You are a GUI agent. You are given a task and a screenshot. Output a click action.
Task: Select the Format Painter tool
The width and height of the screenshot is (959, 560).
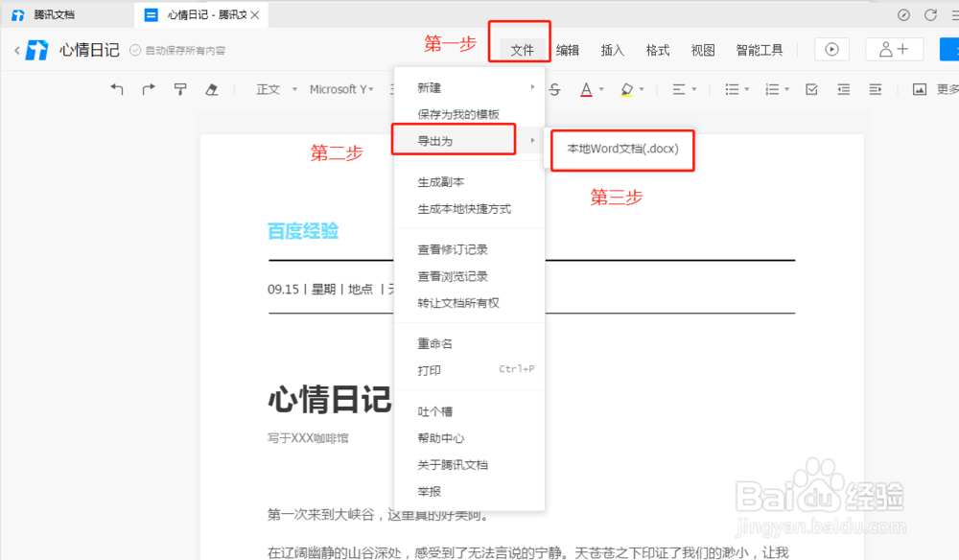180,88
